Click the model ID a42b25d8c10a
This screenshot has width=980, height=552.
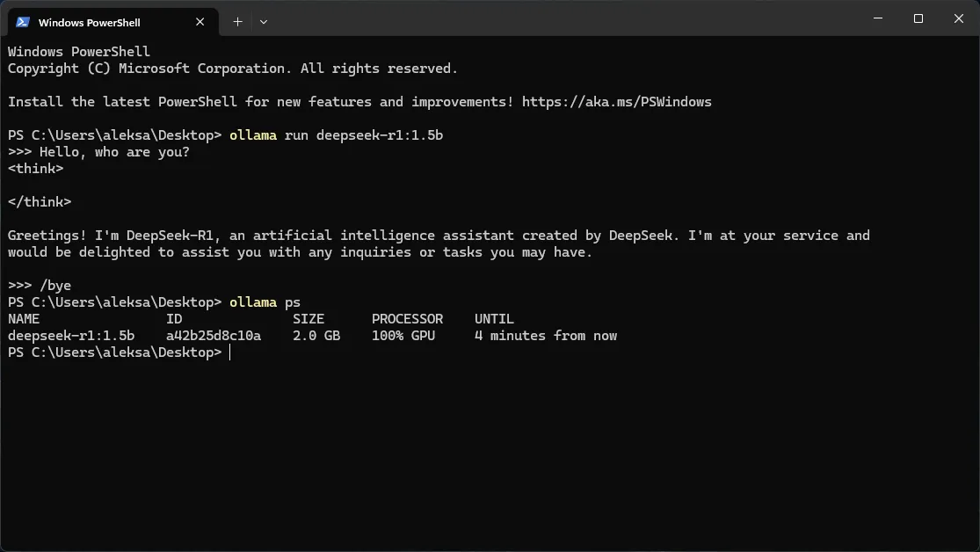pyautogui.click(x=214, y=335)
